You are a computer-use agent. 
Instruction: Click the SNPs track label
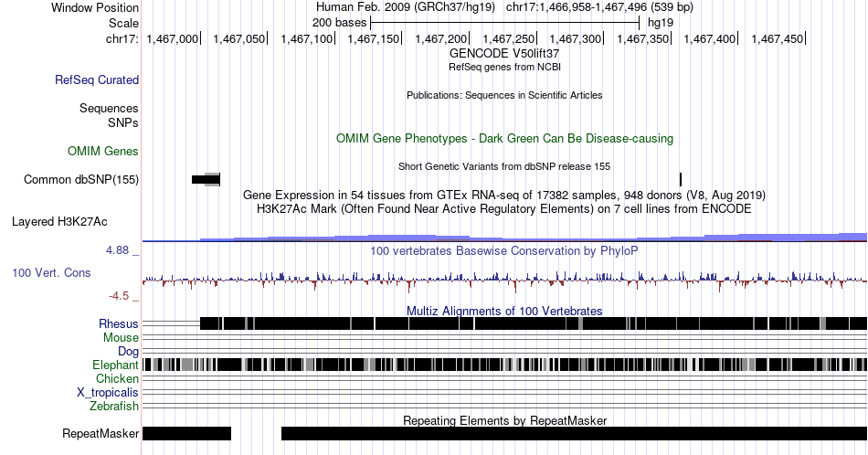pos(123,122)
